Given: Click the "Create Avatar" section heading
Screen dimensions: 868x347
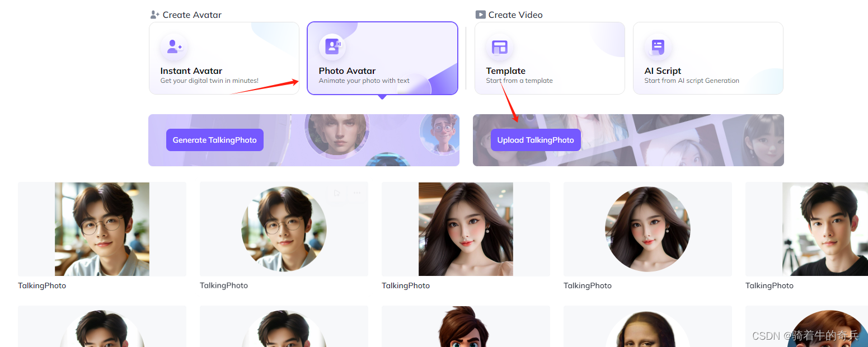Looking at the screenshot, I should 192,15.
